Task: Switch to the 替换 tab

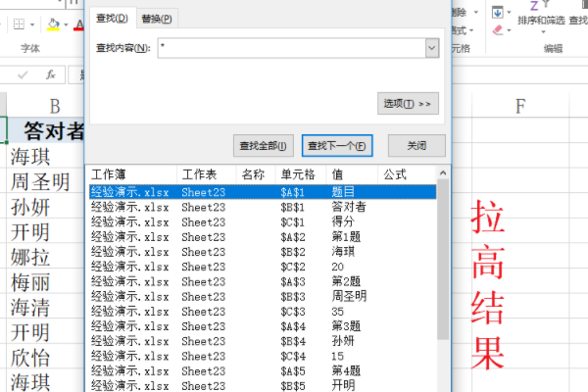Action: coord(157,18)
